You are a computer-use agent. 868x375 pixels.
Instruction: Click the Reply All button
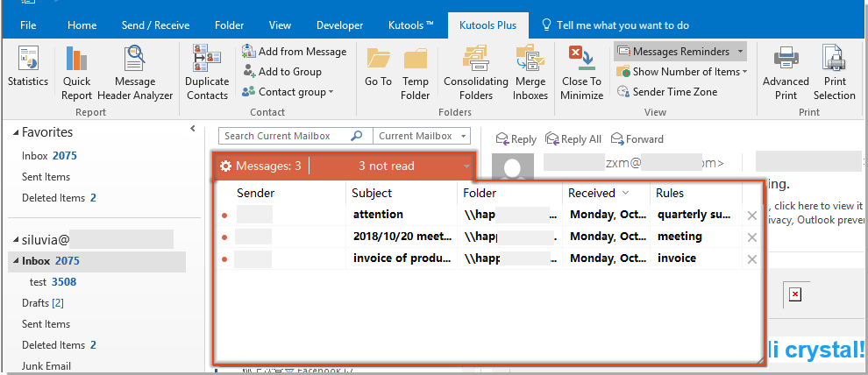click(x=573, y=138)
